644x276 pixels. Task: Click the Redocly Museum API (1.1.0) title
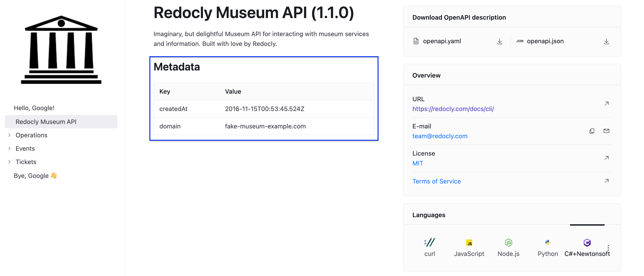pos(253,12)
